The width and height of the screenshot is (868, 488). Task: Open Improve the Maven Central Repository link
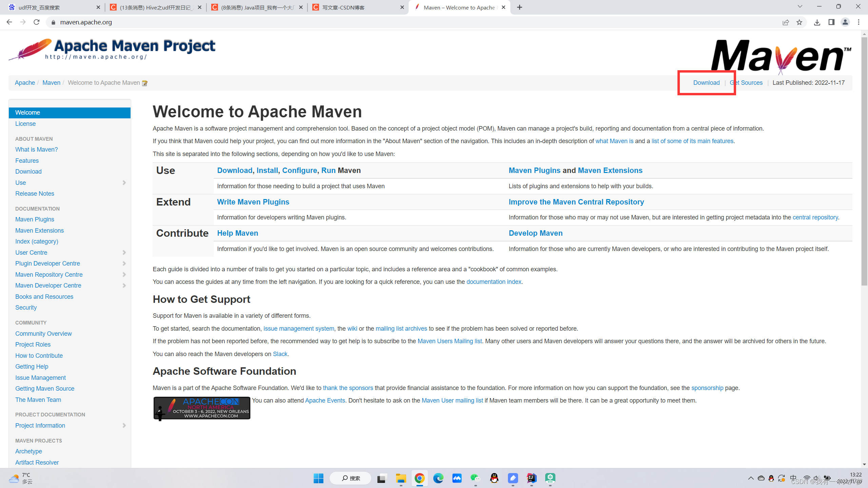(576, 202)
